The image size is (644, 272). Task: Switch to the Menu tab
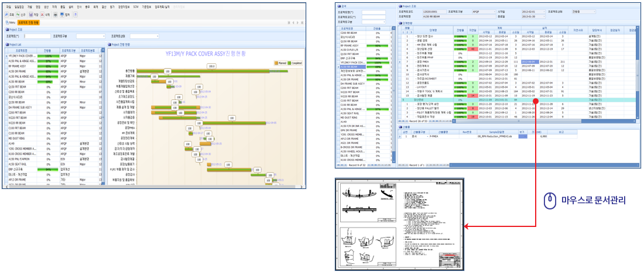(11, 23)
